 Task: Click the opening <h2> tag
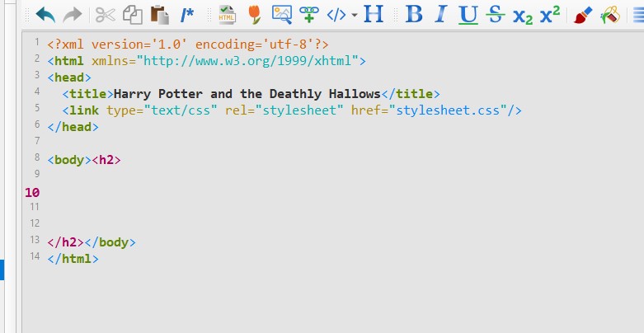click(106, 160)
